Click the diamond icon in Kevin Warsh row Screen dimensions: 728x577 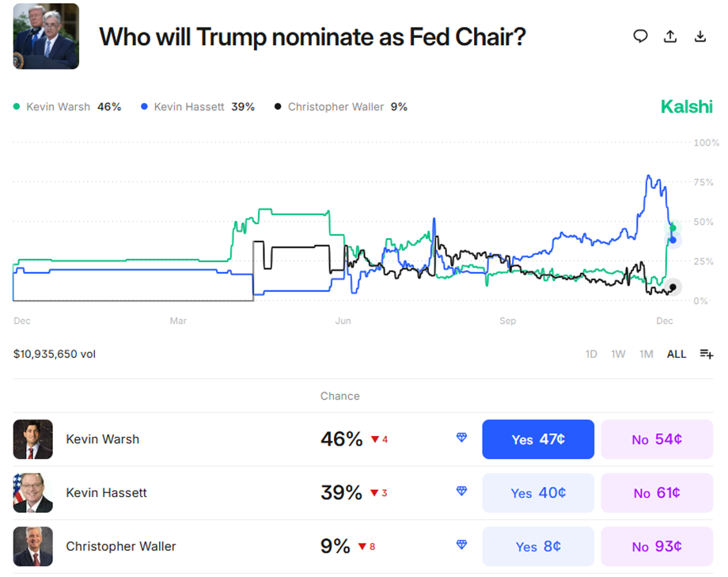[461, 438]
